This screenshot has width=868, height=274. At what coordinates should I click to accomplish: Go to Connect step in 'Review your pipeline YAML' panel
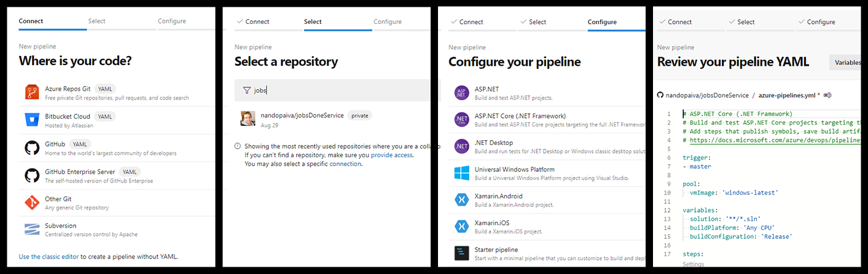click(675, 22)
